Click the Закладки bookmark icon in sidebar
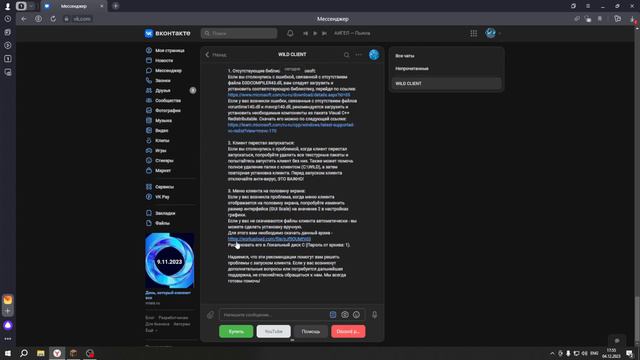Screen dimensions: 640x360 (149, 213)
